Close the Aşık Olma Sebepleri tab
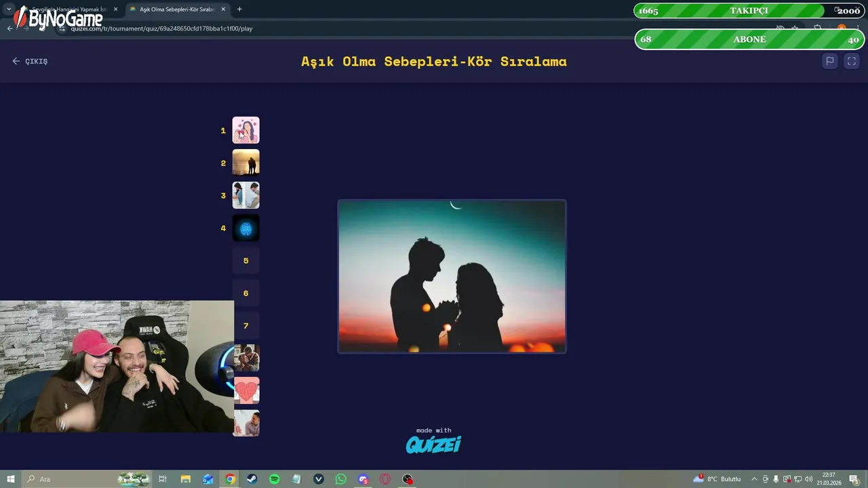 coord(223,9)
